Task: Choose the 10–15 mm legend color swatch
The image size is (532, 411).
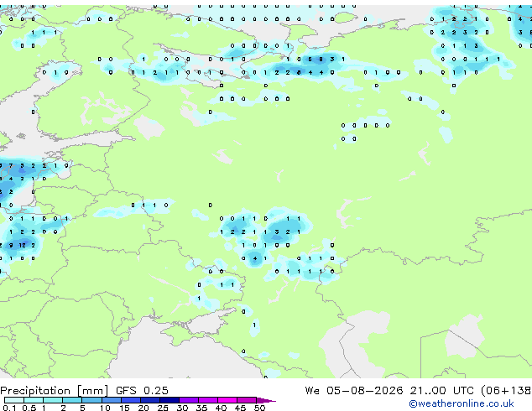Action: tap(111, 400)
